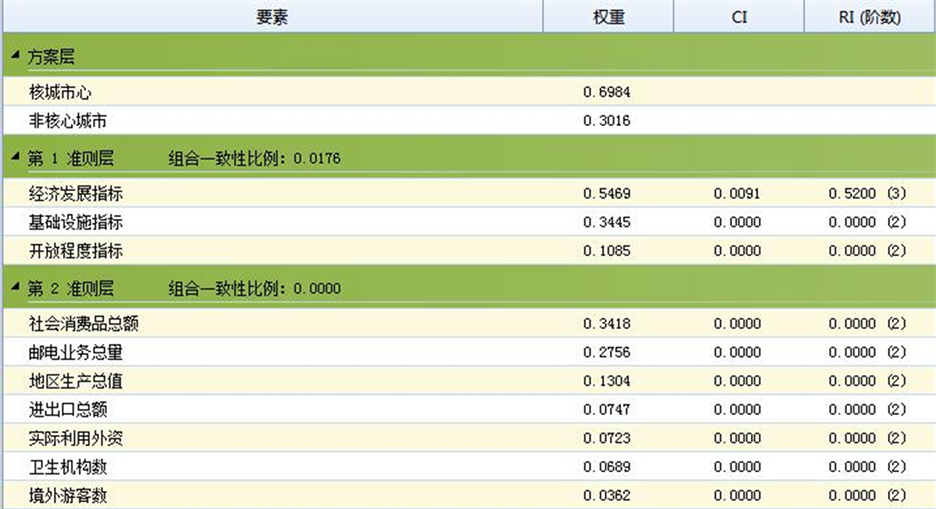The height and width of the screenshot is (509, 936).
Task: Click the CI column header
Action: point(739,17)
